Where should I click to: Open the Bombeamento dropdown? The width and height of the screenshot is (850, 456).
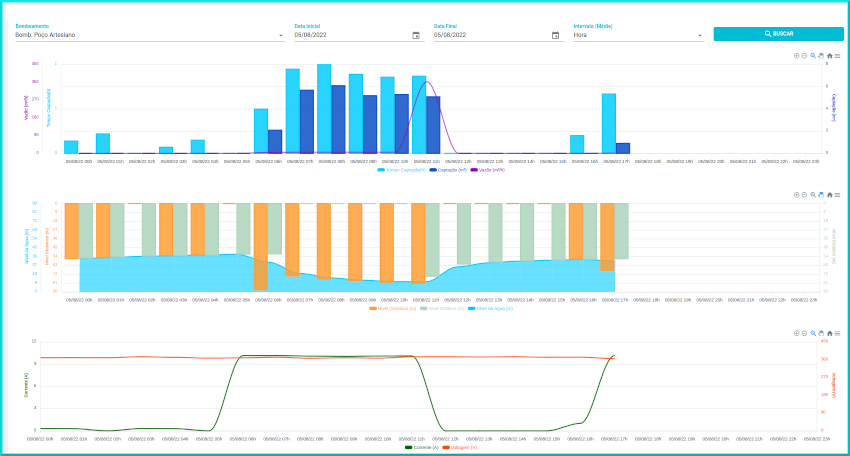(150, 35)
